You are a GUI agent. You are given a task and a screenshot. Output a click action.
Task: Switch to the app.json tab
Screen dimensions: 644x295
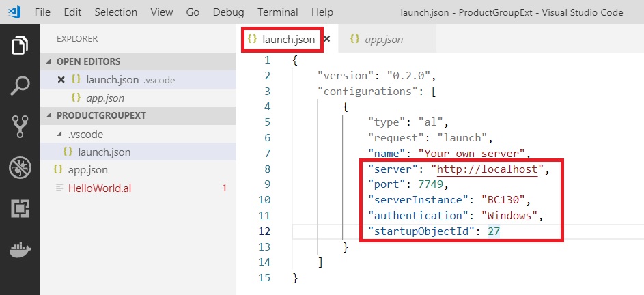[x=382, y=40]
